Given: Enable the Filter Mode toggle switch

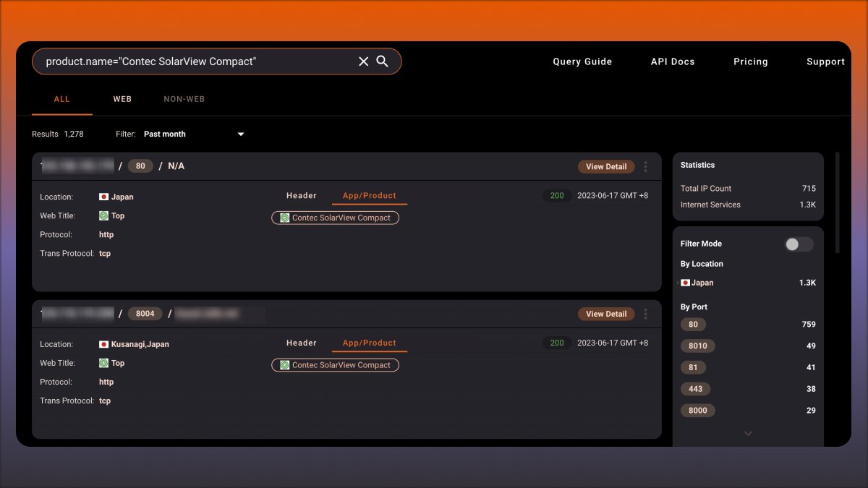Looking at the screenshot, I should [x=799, y=244].
